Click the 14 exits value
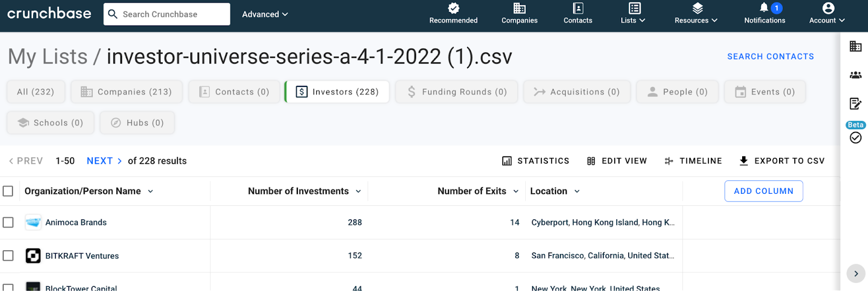868x291 pixels. point(515,222)
